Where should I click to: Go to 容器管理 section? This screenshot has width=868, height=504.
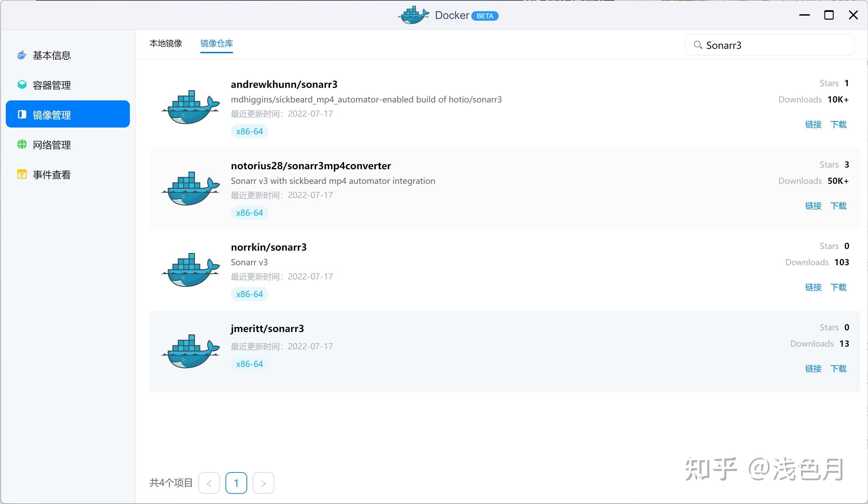[52, 85]
